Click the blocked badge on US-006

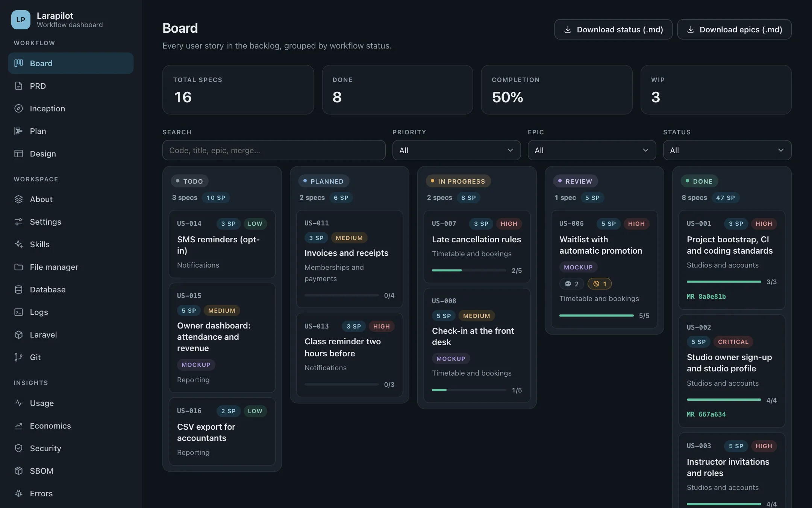click(x=600, y=284)
